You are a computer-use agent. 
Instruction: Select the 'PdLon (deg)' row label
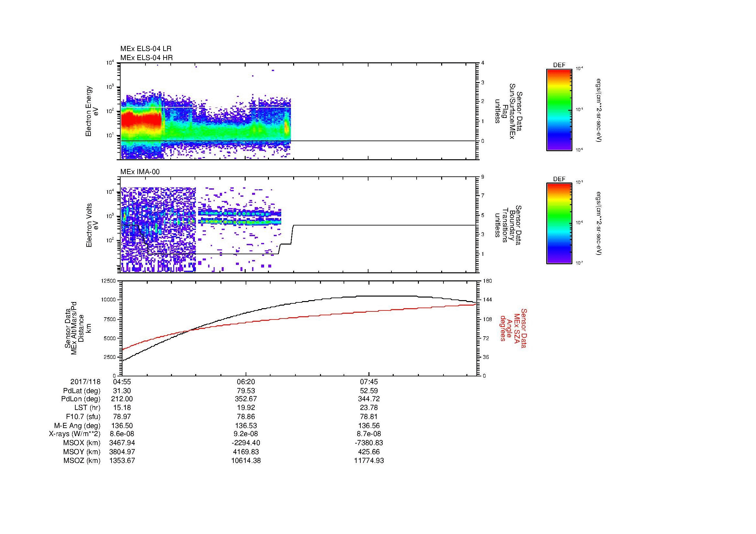click(81, 399)
